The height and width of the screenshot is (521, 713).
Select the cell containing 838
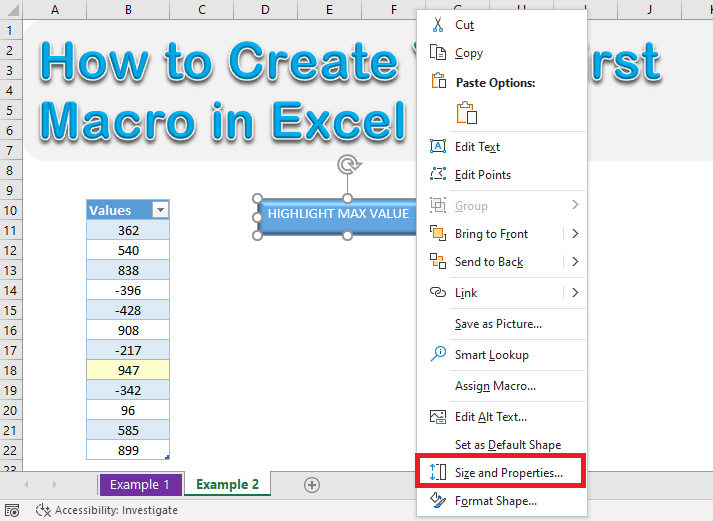coord(128,270)
